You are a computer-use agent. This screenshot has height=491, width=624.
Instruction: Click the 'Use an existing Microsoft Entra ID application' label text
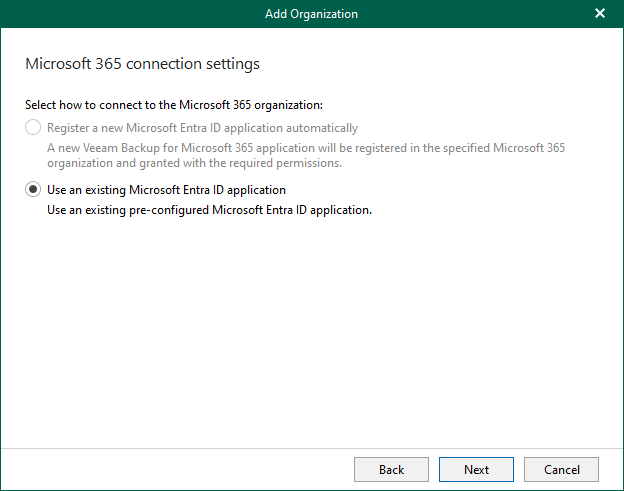[x=166, y=190]
